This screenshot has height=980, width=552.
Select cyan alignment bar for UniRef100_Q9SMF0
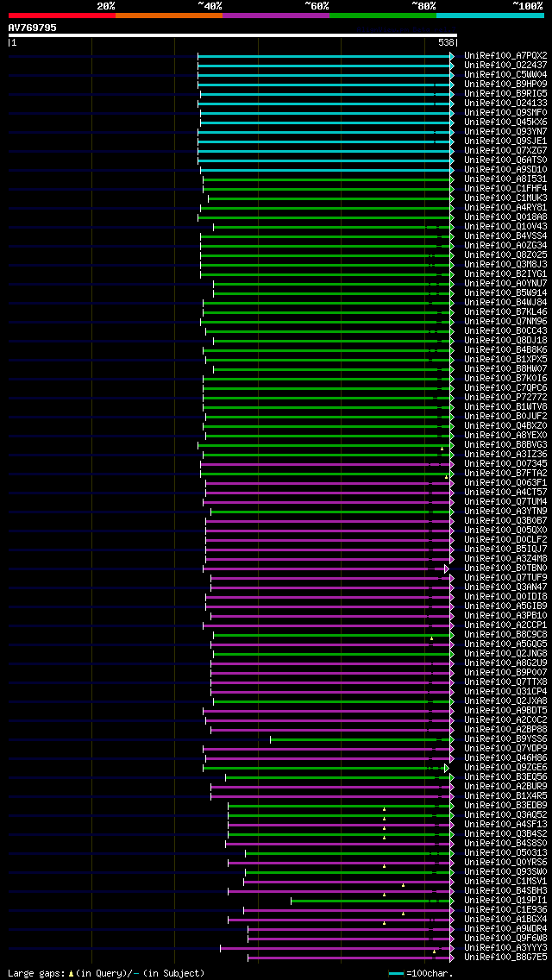pos(326,113)
